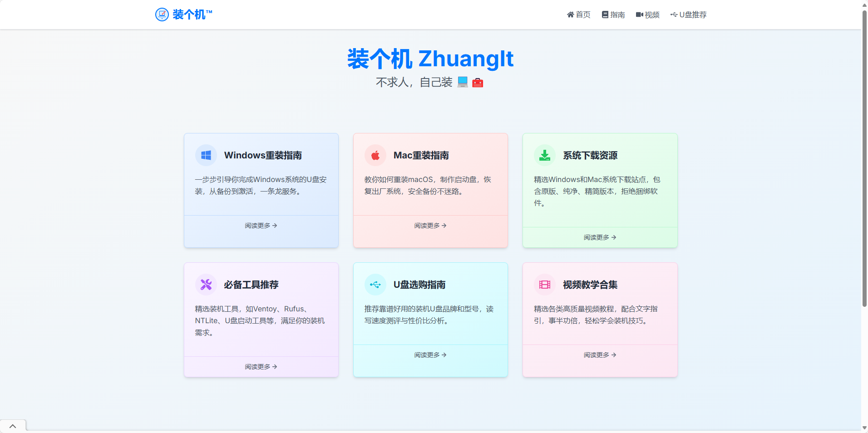This screenshot has height=433, width=868.
Task: Open the 首页 home menu item
Action: pos(579,15)
